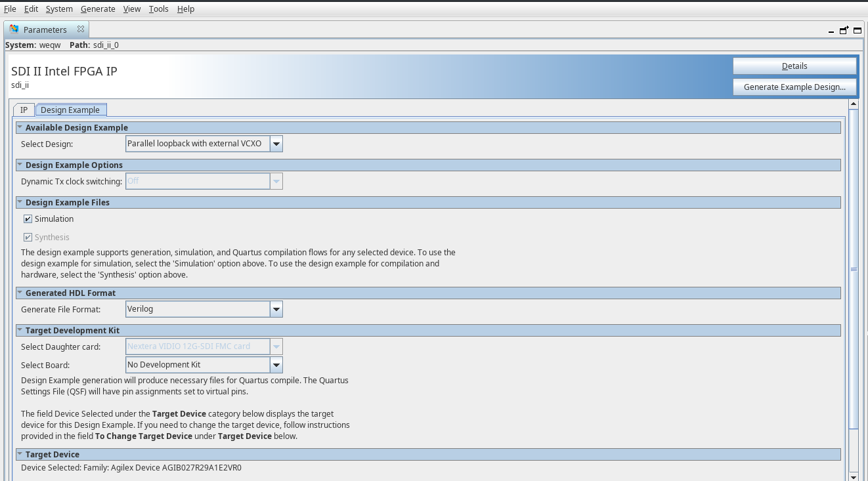Screen dimensions: 868x481
Task: Click the 'Dynamic Tx clock switching:' label
Action: (72, 181)
